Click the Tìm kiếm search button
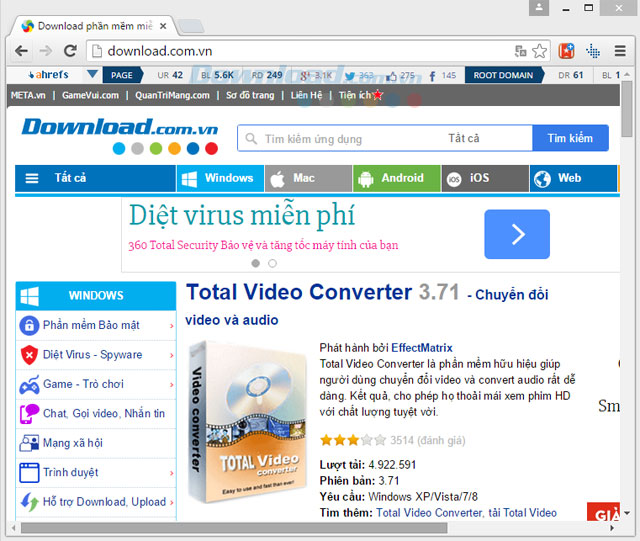 [x=570, y=138]
